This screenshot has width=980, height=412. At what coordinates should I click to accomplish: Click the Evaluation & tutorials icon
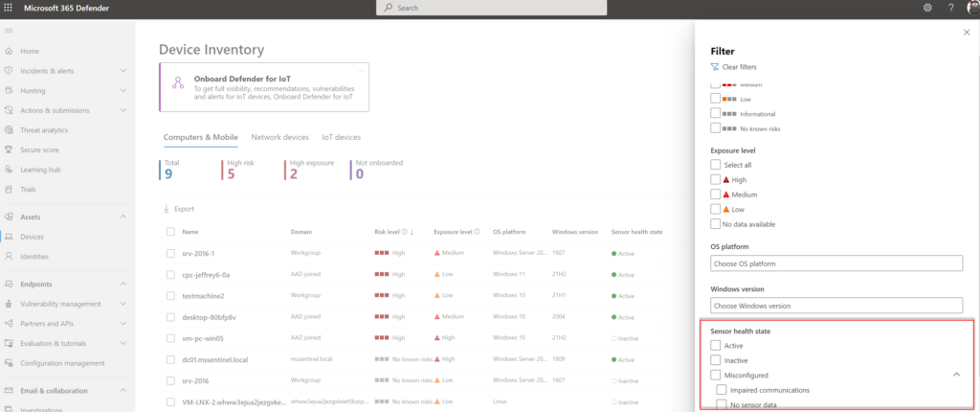9,343
